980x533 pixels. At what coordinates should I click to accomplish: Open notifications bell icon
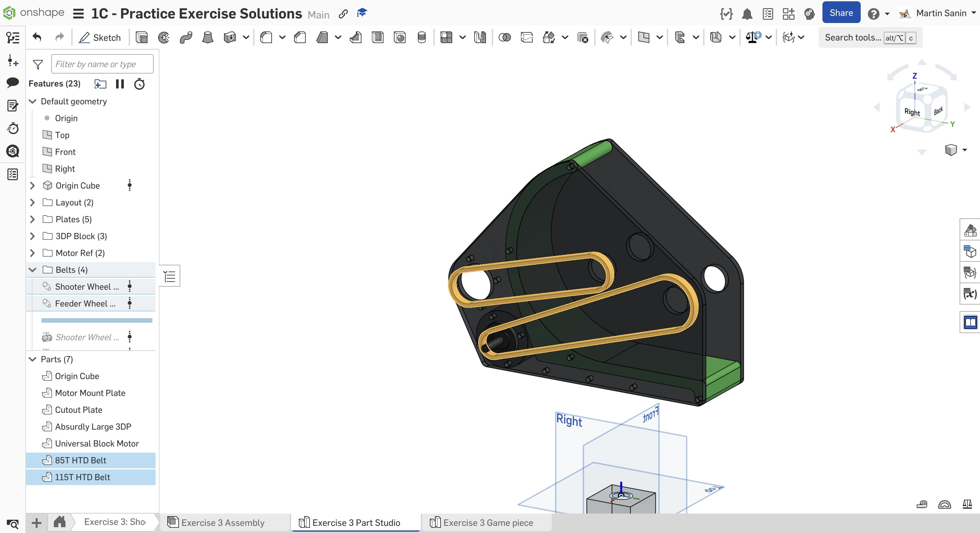pyautogui.click(x=747, y=14)
